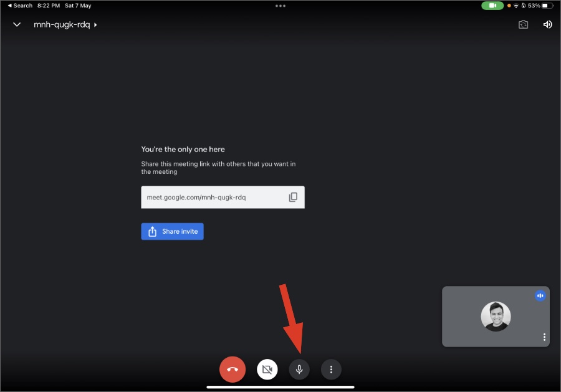This screenshot has width=561, height=392.
Task: Turn the camera on with the video toggle
Action: point(267,369)
